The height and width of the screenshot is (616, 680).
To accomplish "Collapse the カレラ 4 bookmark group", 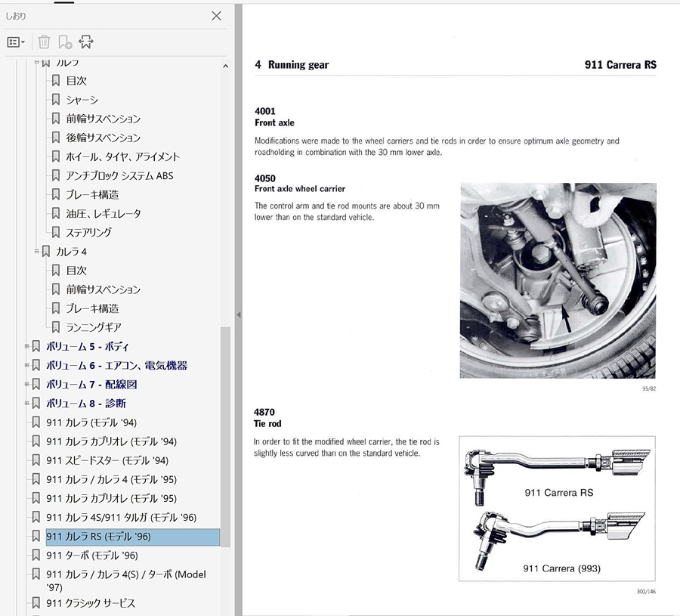I will pos(37,251).
